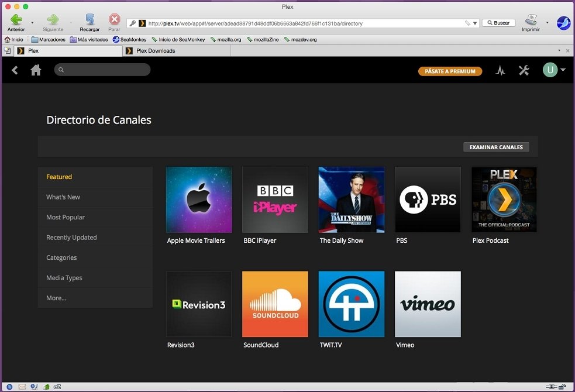Open ChatZilla status bar icon
Screen dimensions: 575x392
point(57,387)
